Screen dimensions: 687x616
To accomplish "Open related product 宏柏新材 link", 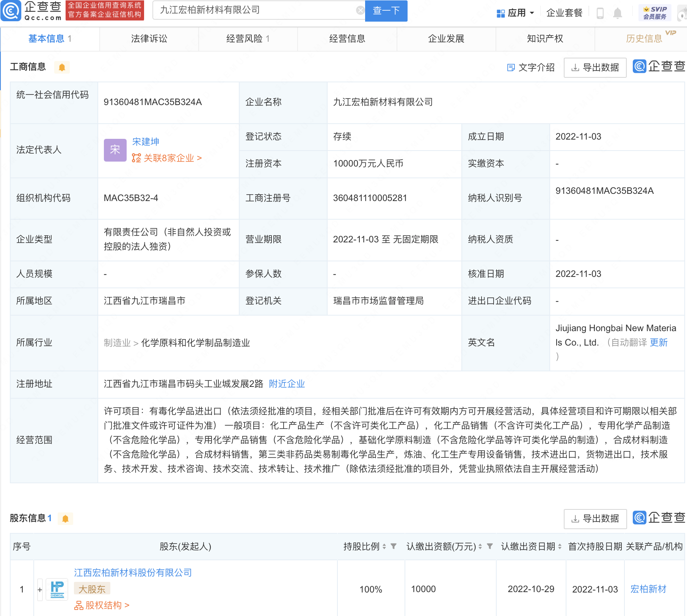I will (648, 589).
